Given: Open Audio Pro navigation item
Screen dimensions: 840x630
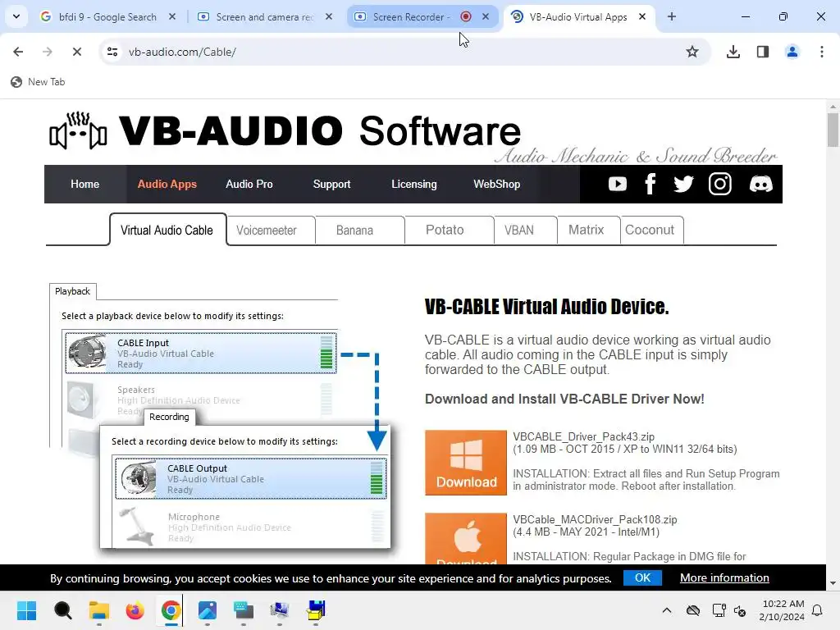Looking at the screenshot, I should click(249, 185).
